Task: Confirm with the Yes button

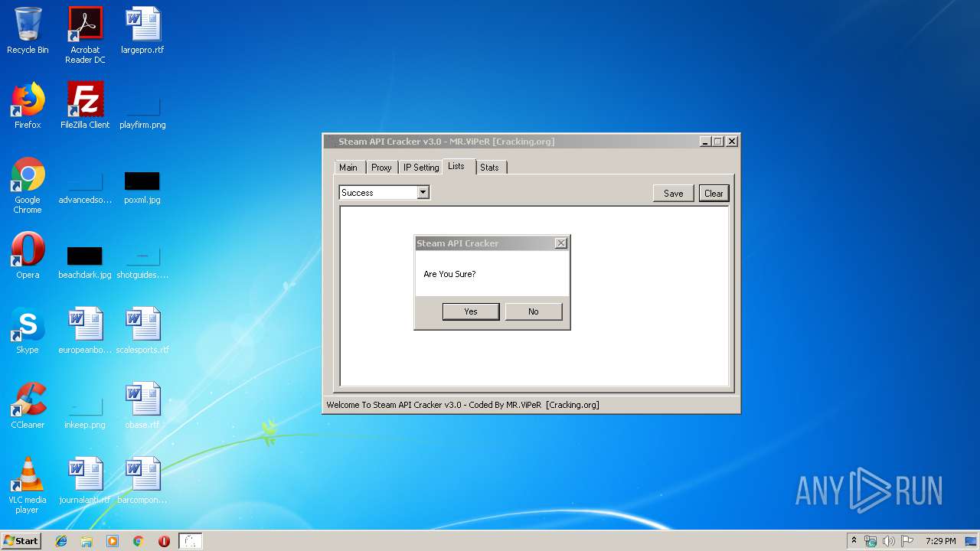Action: point(471,311)
